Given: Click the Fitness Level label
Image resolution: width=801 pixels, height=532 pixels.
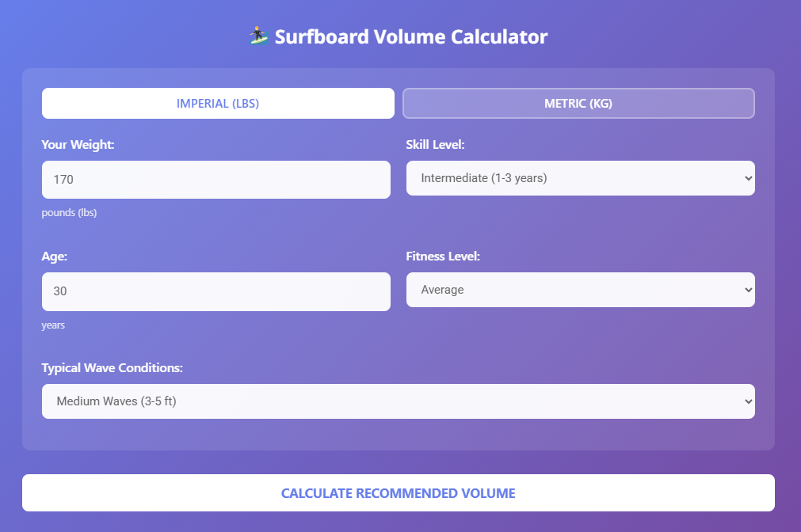Looking at the screenshot, I should point(443,256).
